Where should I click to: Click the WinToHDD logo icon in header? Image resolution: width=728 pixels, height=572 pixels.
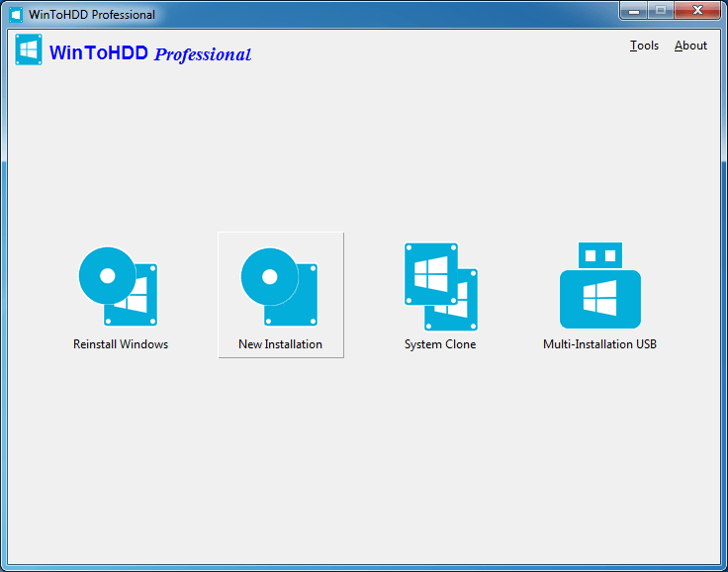tap(29, 49)
